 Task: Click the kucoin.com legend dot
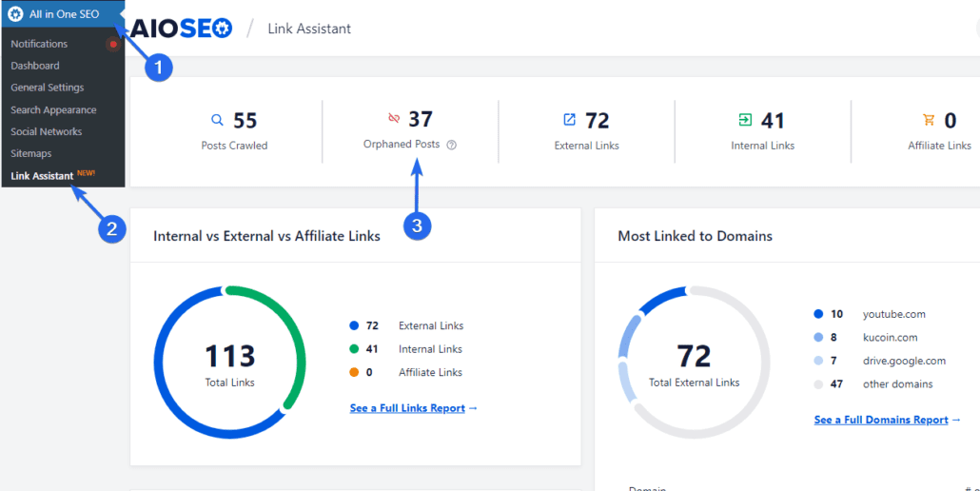pyautogui.click(x=818, y=338)
